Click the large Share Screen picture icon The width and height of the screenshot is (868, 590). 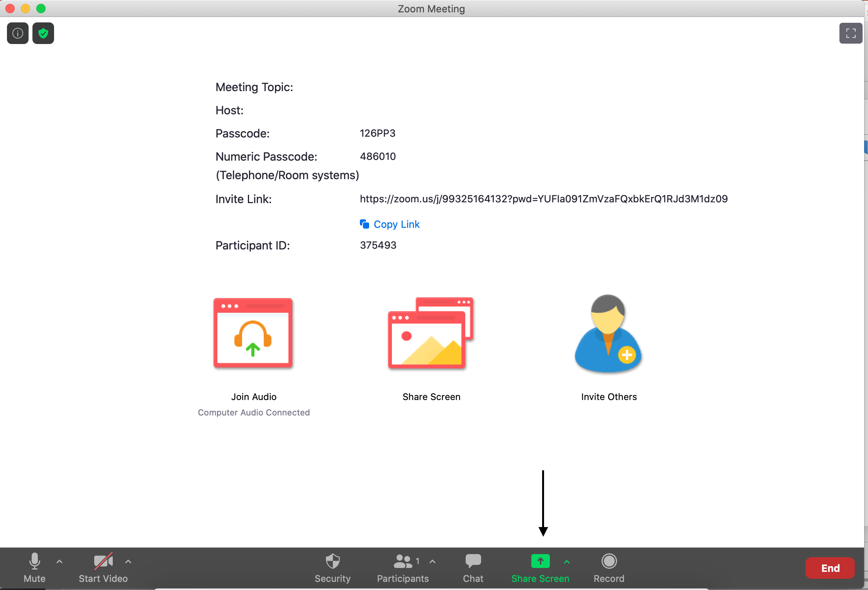(x=431, y=333)
